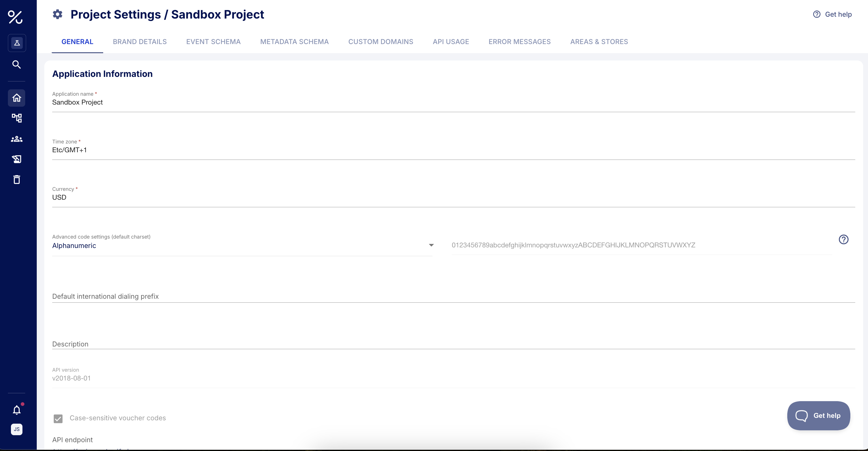
Task: Open the CUSTOM DOMAINS tab
Action: (x=380, y=42)
